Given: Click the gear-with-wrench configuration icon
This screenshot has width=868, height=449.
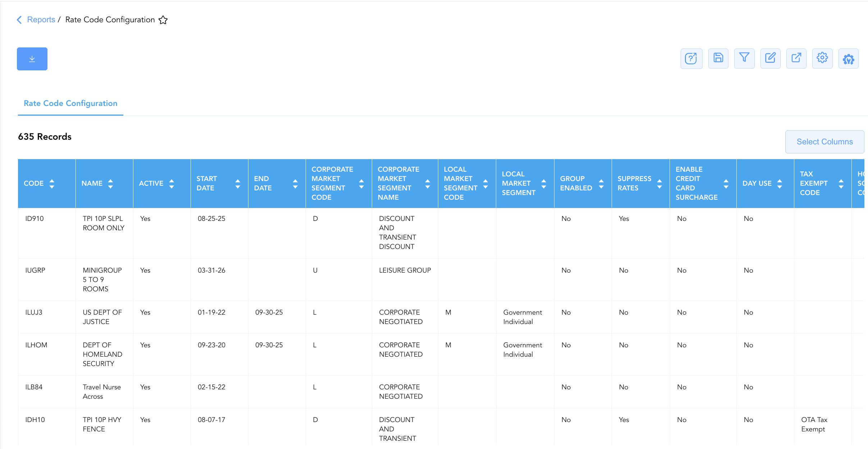Looking at the screenshot, I should (848, 59).
